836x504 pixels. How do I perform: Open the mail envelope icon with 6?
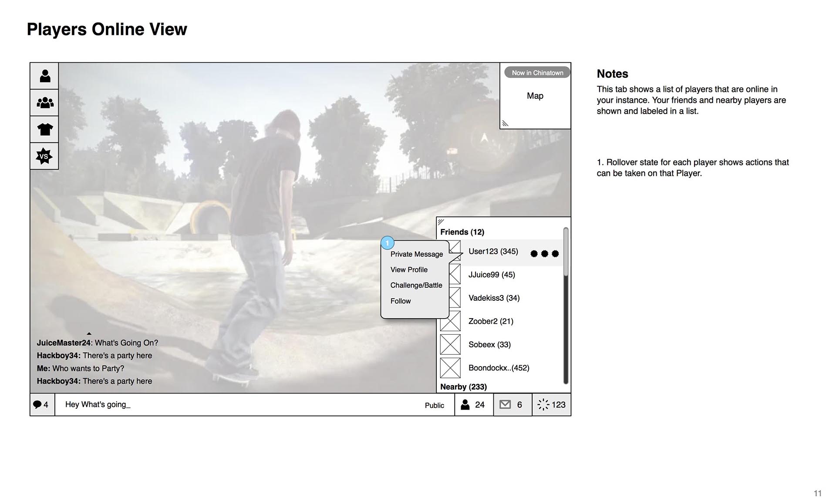click(512, 405)
